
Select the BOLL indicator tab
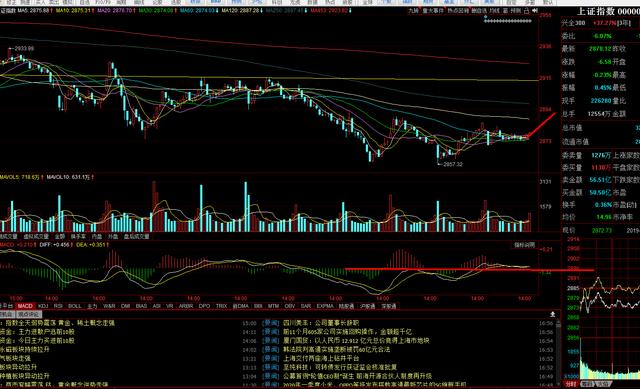tap(75, 306)
